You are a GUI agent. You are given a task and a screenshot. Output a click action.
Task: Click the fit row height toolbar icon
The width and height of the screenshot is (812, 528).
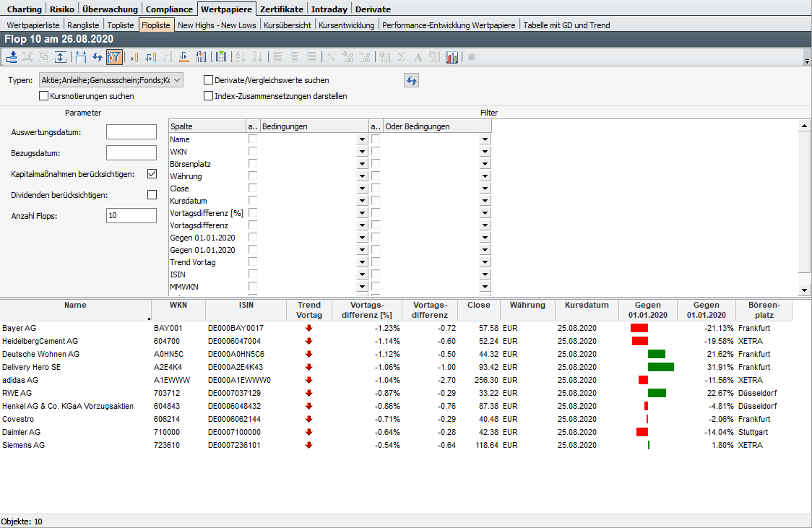tap(61, 57)
